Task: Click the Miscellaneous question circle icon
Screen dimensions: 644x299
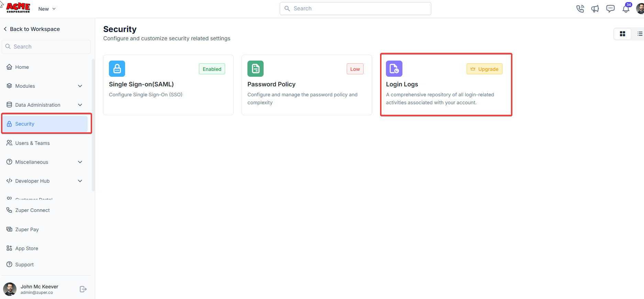Action: (x=9, y=162)
